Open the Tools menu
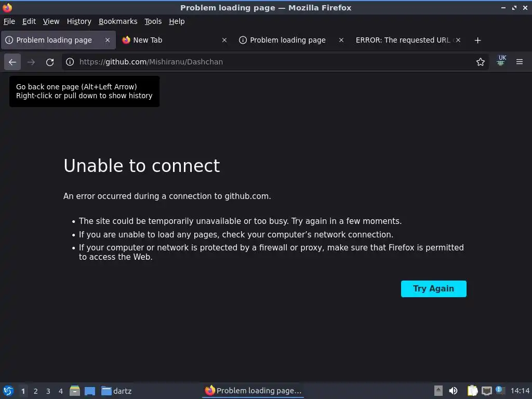 (x=153, y=21)
